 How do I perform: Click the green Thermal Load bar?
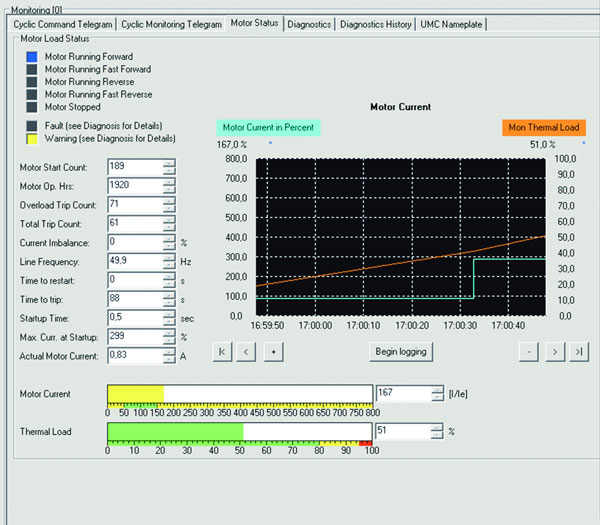(175, 431)
